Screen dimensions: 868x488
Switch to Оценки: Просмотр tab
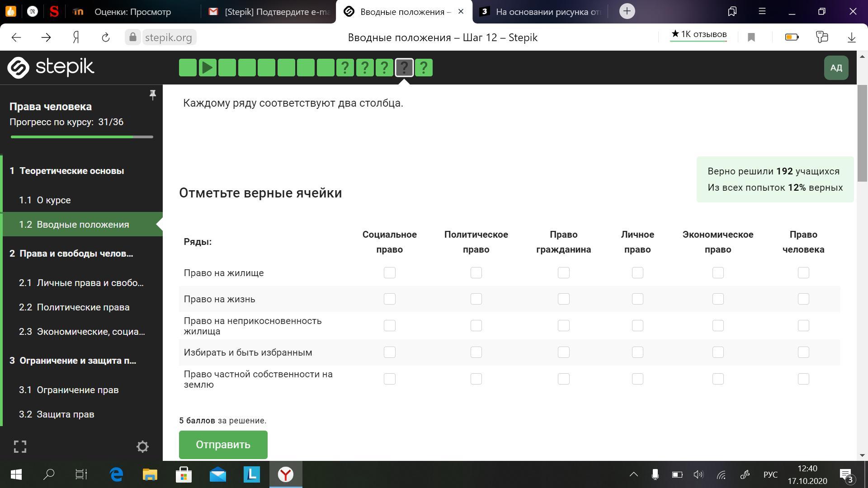click(x=132, y=12)
